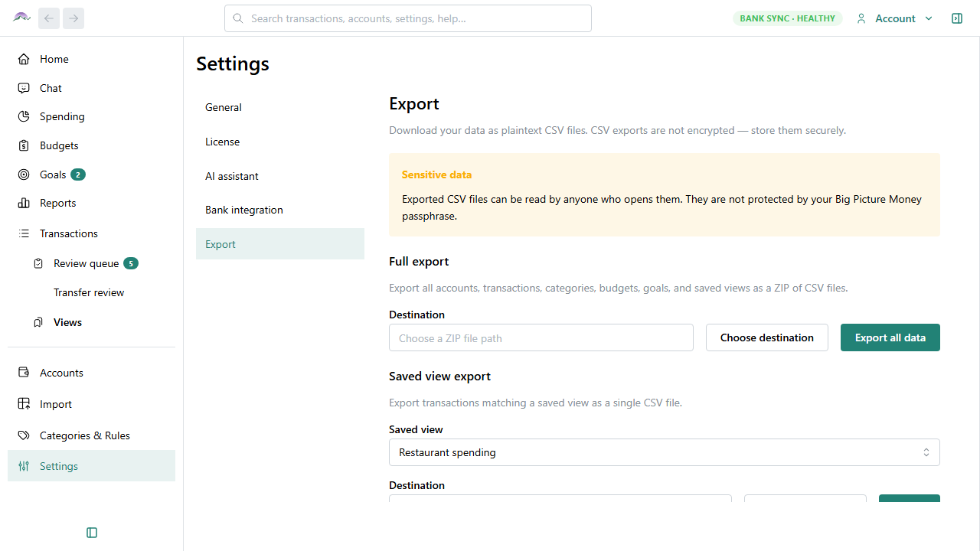Click the Bank Sync Healthy badge
Screen dimensions: 980x551
coord(788,18)
